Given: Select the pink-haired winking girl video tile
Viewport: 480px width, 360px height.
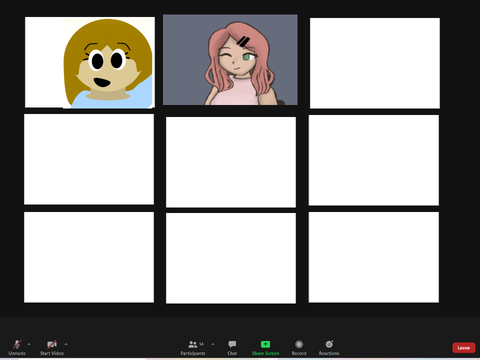Looking at the screenshot, I should click(230, 60).
